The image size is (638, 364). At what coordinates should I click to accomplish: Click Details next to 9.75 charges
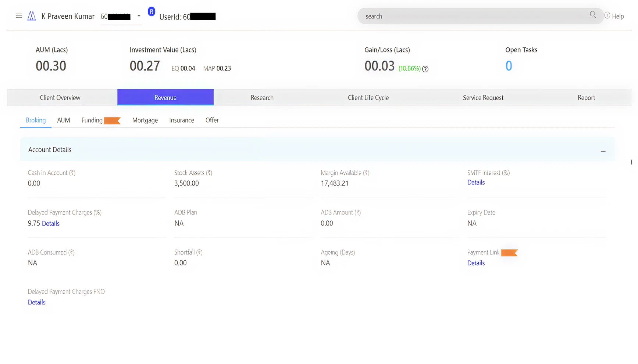tap(51, 223)
